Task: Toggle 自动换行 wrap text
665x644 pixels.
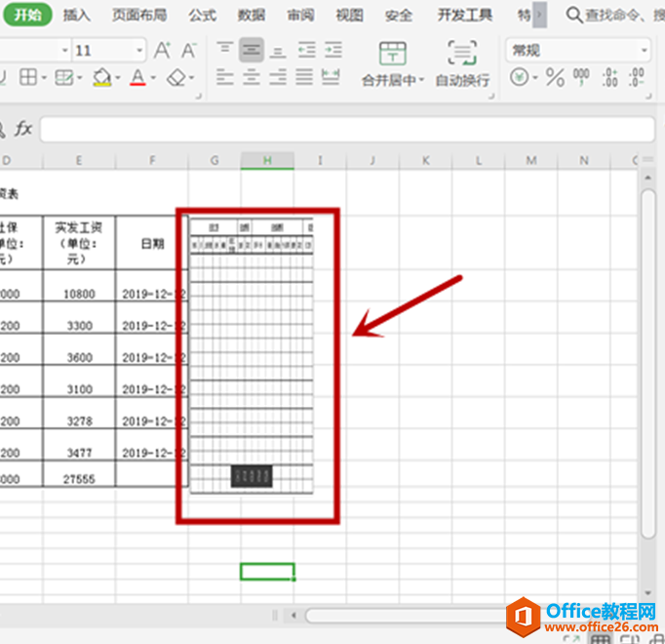Action: click(x=462, y=63)
